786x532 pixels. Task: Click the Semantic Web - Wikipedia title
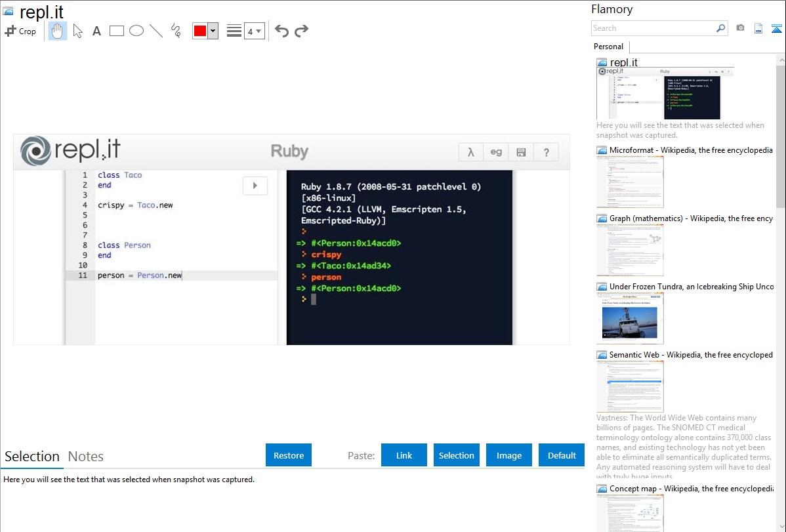coord(691,354)
